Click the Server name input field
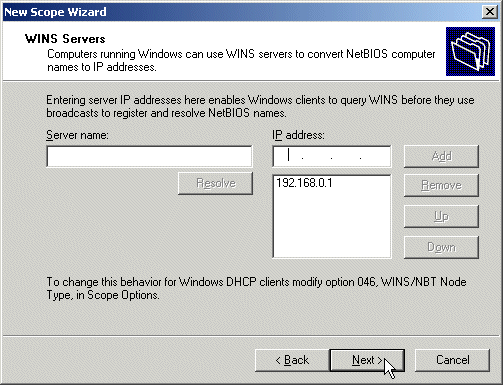Image resolution: width=503 pixels, height=385 pixels. (149, 156)
